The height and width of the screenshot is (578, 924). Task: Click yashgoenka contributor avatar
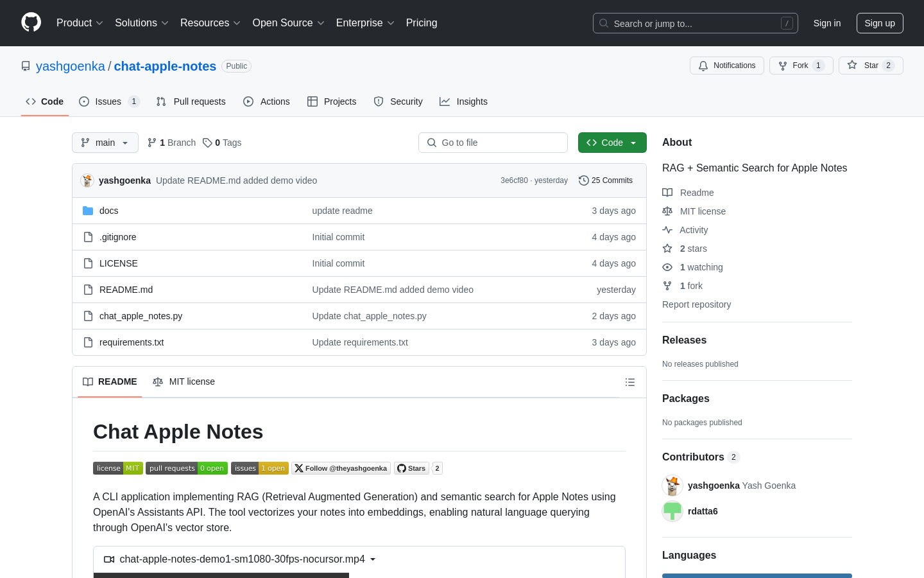click(x=672, y=486)
